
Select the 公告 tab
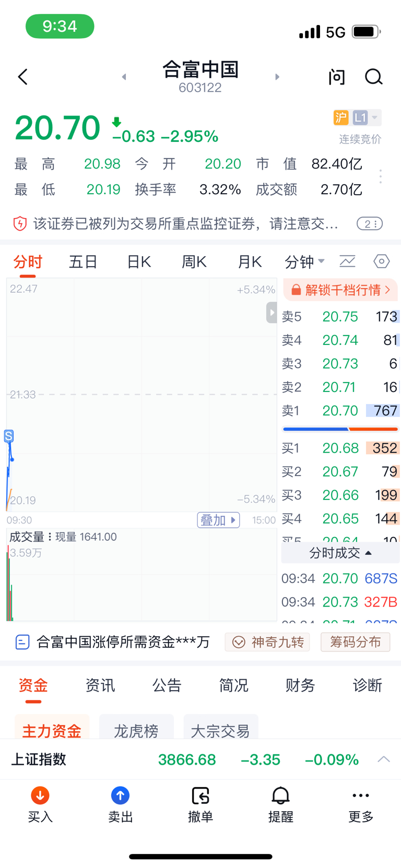coord(167,685)
